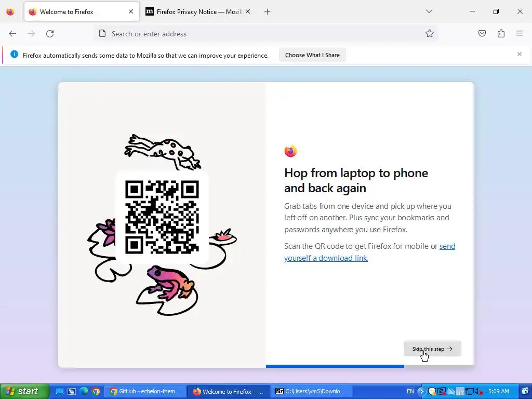Click the page identity icon in address bar

pos(102,34)
